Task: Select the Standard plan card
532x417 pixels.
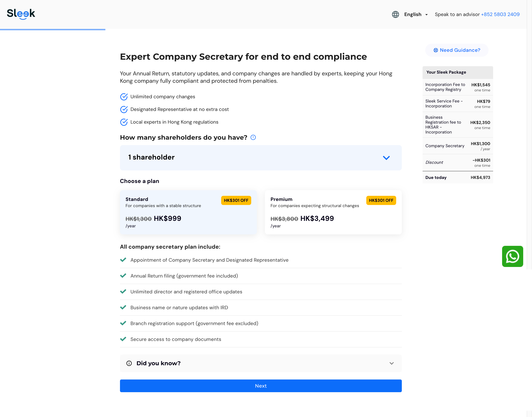Action: click(188, 212)
